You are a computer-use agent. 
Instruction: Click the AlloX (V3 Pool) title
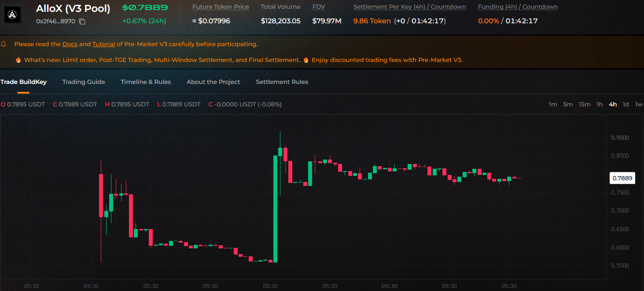(73, 8)
